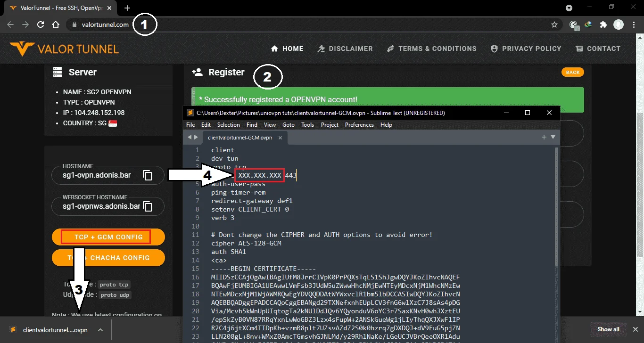Click the 'setenv CLIENT_CERT 0' code line
Screen dimensions: 644x343
click(250, 209)
